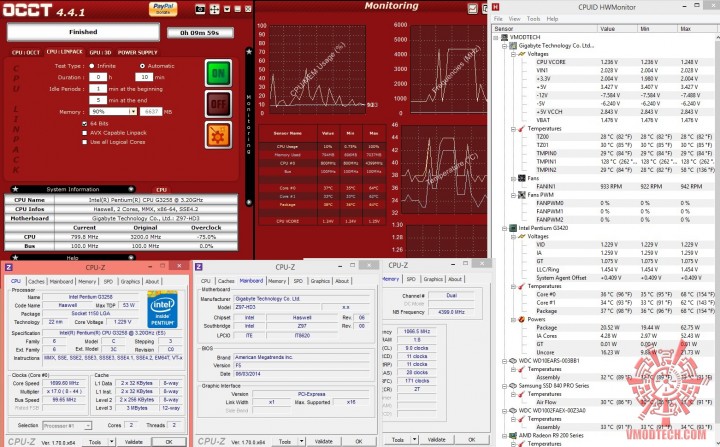The image size is (720, 447).
Task: Click the arrow at the bottom of the Monitoring sidebar
Action: pos(249,202)
